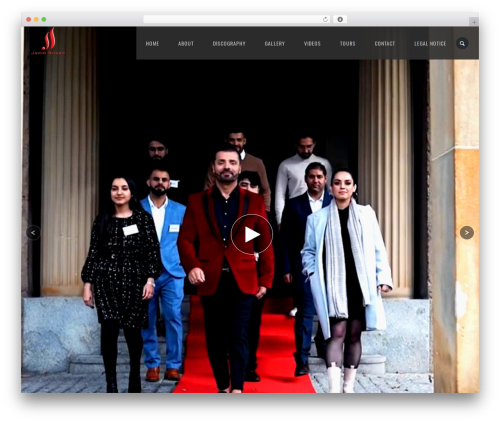Open a new tab with plus icon

click(x=474, y=22)
